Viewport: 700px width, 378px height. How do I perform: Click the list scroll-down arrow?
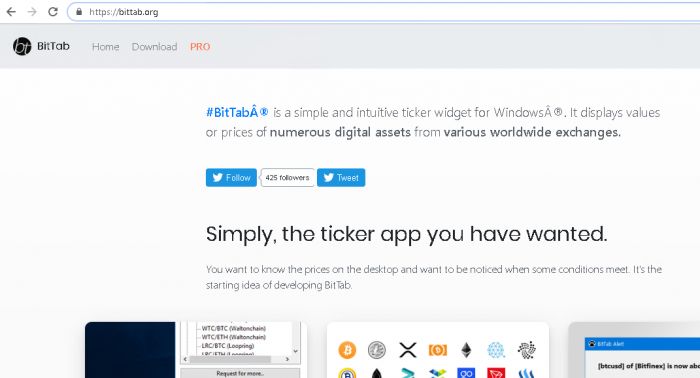pyautogui.click(x=295, y=351)
